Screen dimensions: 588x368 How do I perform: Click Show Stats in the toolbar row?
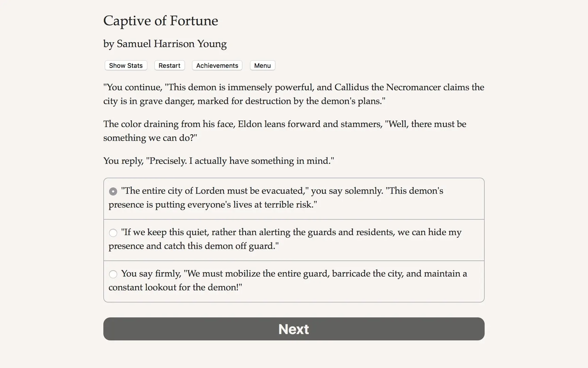[126, 65]
